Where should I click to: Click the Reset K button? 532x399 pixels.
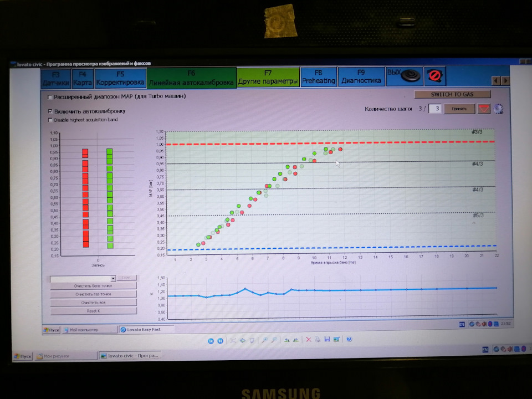[x=93, y=311]
